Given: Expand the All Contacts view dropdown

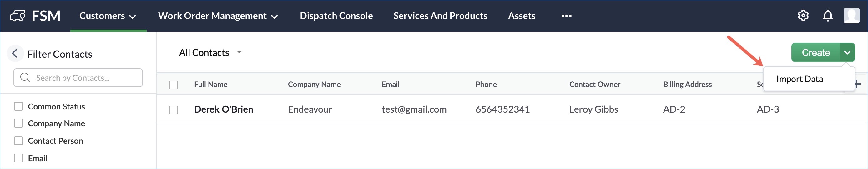Looking at the screenshot, I should pos(239,52).
